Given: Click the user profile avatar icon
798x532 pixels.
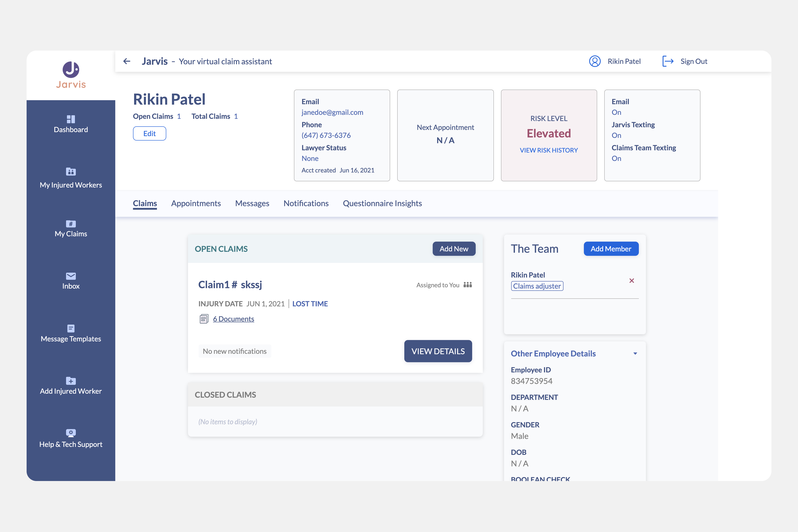Looking at the screenshot, I should [595, 61].
